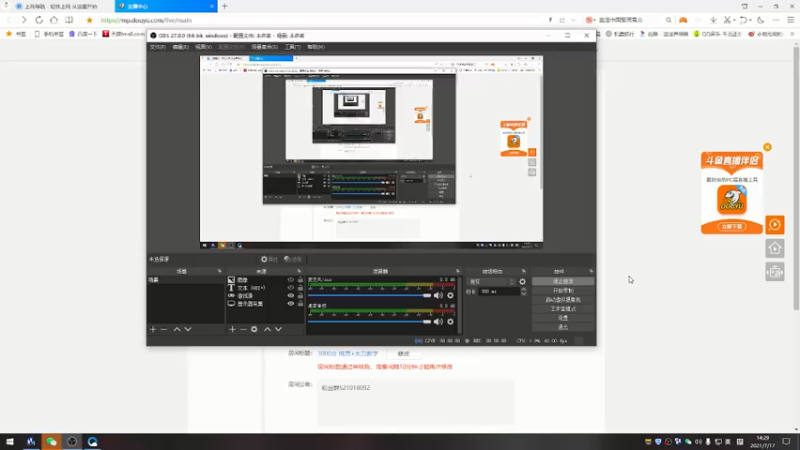The image size is (800, 450).
Task: Pop out the Scene Transitions dock icon
Action: click(x=523, y=271)
